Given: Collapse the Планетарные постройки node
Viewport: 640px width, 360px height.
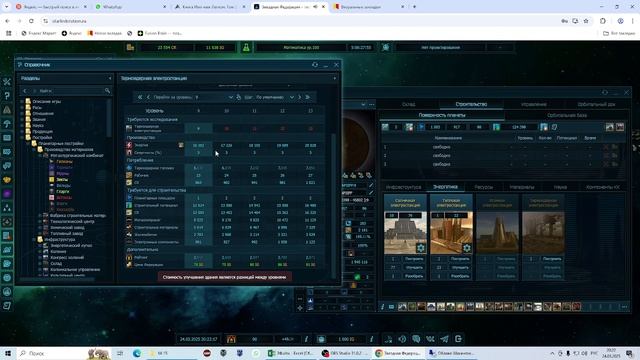Looking at the screenshot, I should pyautogui.click(x=29, y=144).
